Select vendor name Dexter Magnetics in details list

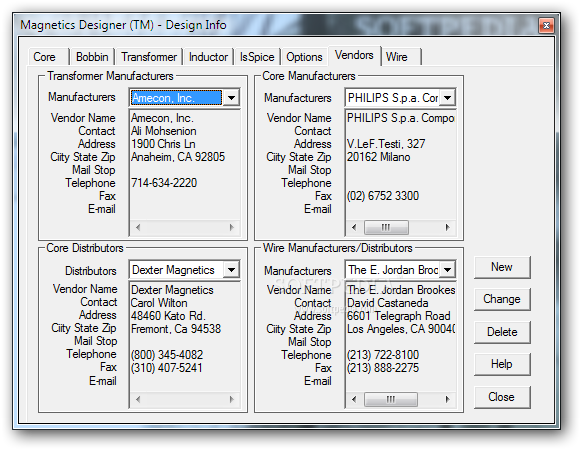tap(172, 290)
